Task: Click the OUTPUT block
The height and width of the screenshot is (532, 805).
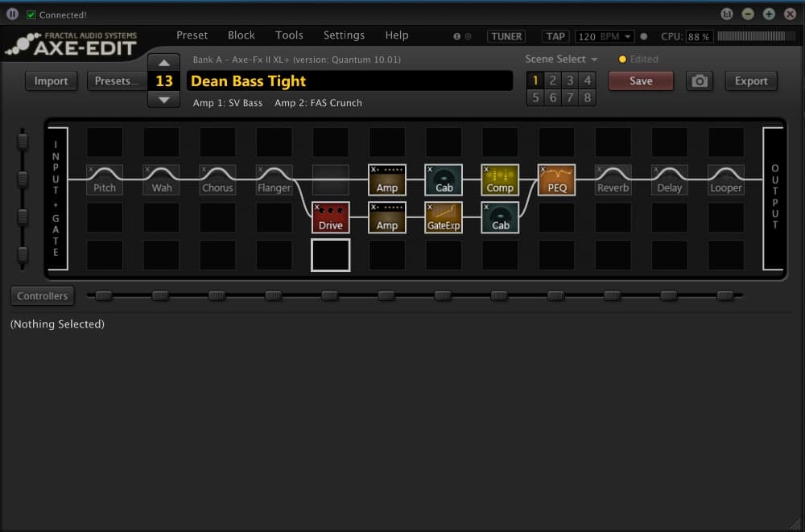Action: click(x=773, y=198)
